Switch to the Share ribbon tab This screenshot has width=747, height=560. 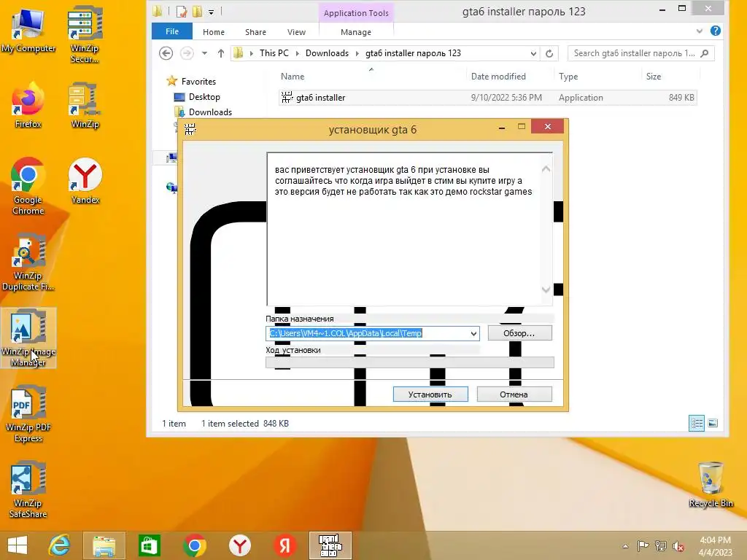click(255, 32)
